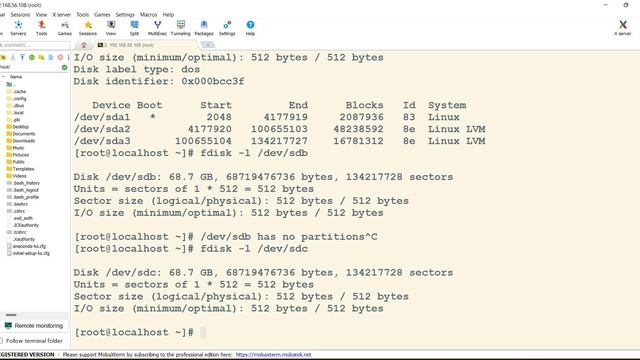The image size is (640, 360).
Task: Open the X server menu
Action: (x=61, y=14)
